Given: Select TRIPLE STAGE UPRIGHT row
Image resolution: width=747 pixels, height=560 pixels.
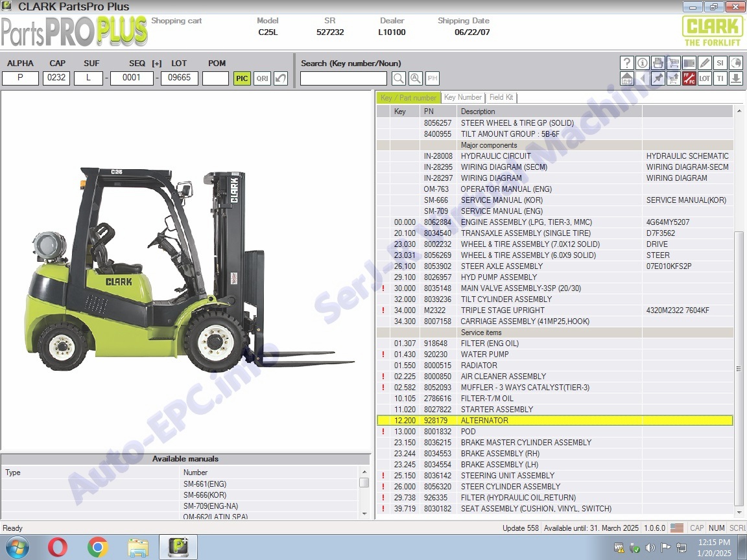Looking at the screenshot, I should tap(554, 310).
